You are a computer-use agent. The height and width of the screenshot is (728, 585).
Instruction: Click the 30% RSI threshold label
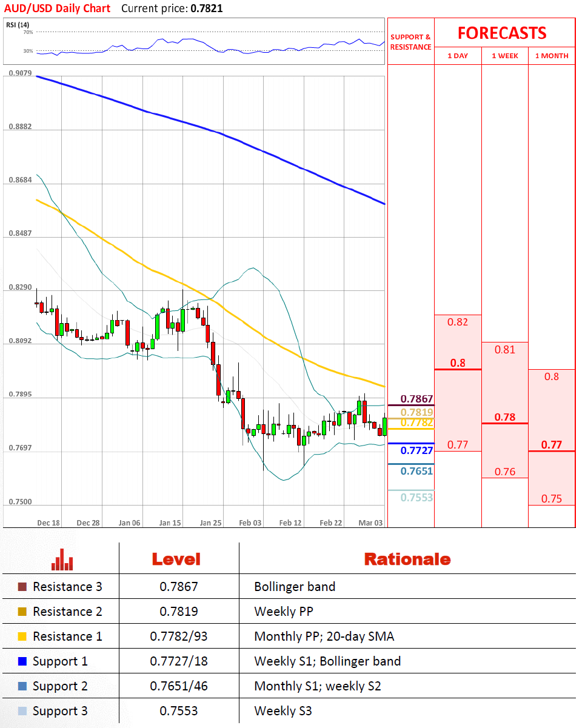click(28, 51)
